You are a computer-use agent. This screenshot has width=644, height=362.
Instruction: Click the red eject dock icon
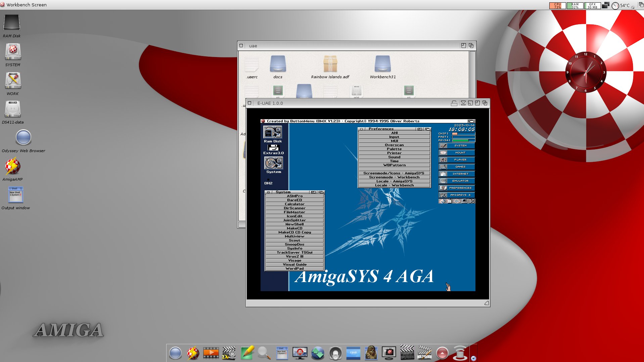coord(442,353)
